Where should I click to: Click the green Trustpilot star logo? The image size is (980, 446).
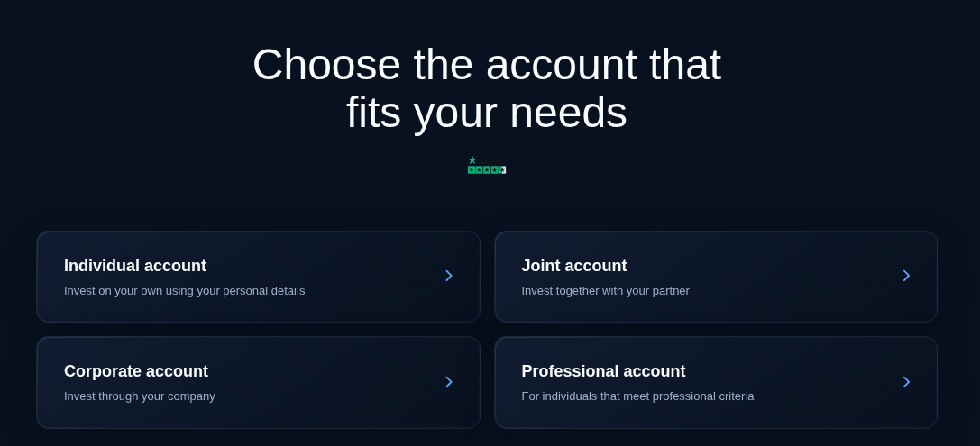472,159
